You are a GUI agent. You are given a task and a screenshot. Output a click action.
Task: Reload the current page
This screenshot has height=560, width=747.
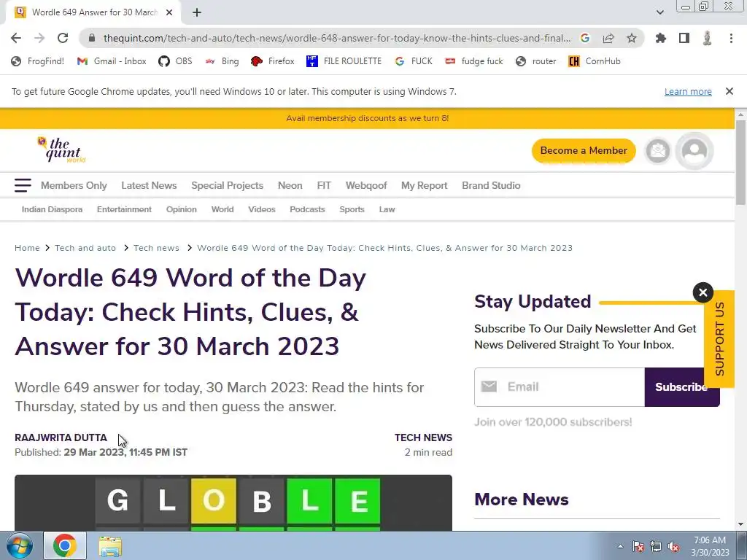[x=63, y=38]
